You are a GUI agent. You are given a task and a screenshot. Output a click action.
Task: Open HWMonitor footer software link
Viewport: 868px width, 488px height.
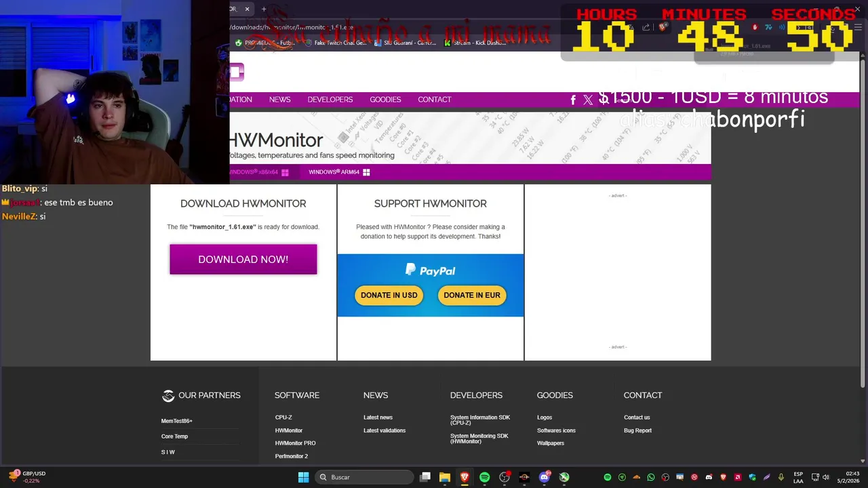[289, 430]
